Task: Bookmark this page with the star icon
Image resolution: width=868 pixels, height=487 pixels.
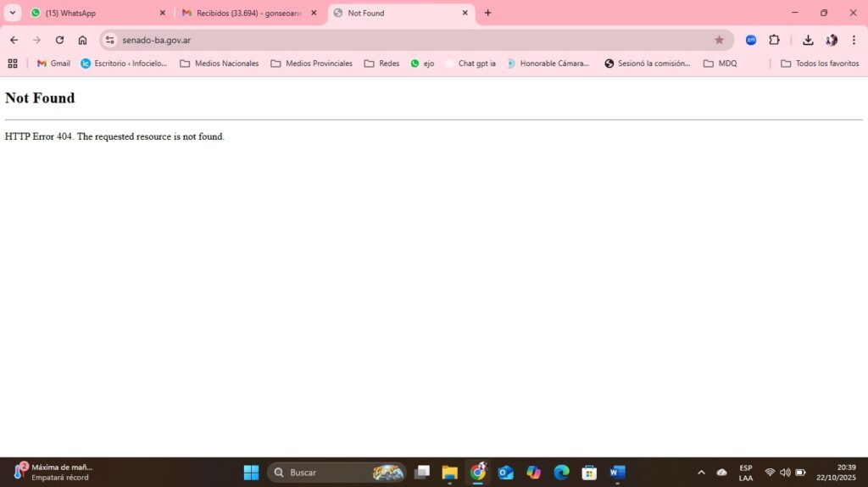Action: pyautogui.click(x=719, y=40)
